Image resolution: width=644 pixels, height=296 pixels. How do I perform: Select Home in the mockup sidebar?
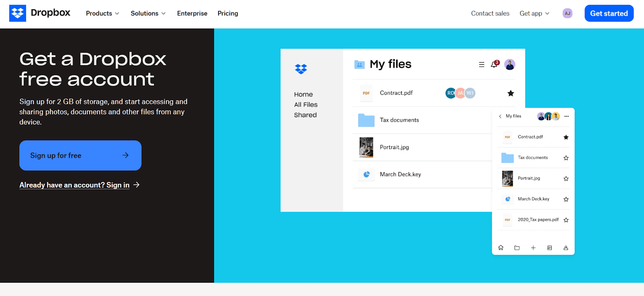coord(303,95)
